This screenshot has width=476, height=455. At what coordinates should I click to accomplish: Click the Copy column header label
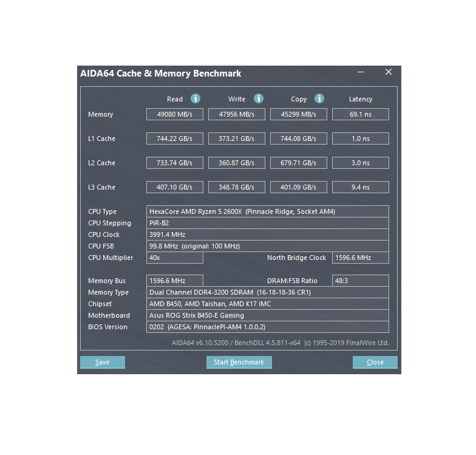[299, 100]
